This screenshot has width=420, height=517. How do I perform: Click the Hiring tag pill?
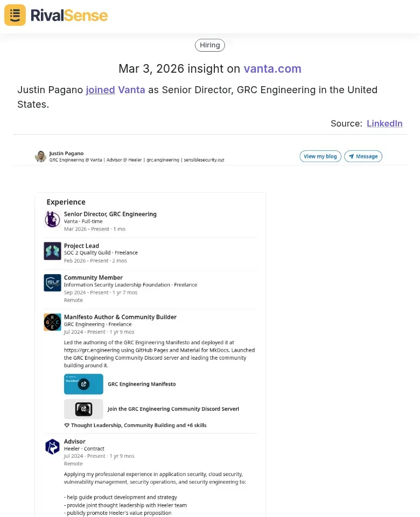[209, 45]
